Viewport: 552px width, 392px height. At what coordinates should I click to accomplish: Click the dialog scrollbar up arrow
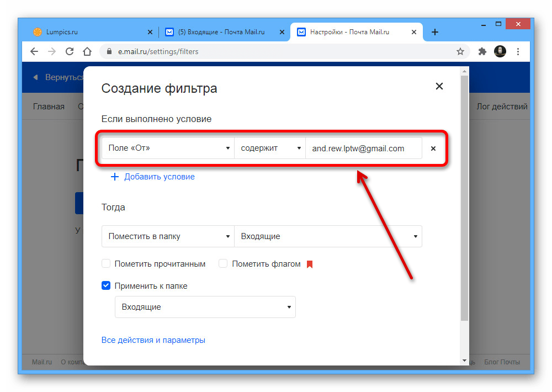[465, 71]
